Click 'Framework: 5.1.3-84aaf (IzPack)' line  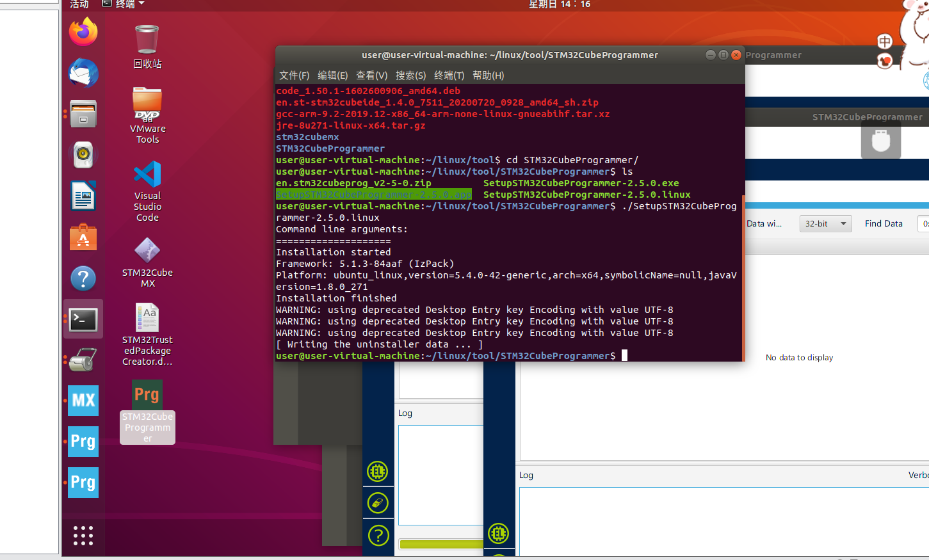(365, 264)
